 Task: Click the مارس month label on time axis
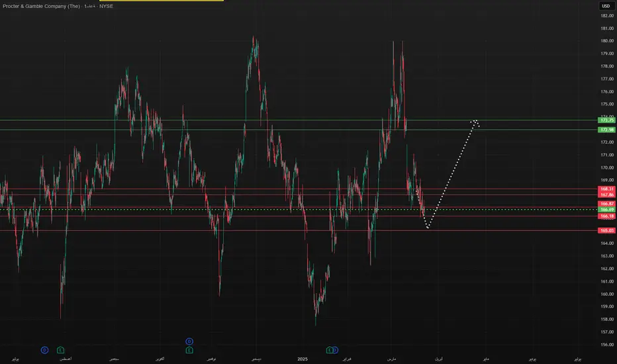[x=391, y=359]
